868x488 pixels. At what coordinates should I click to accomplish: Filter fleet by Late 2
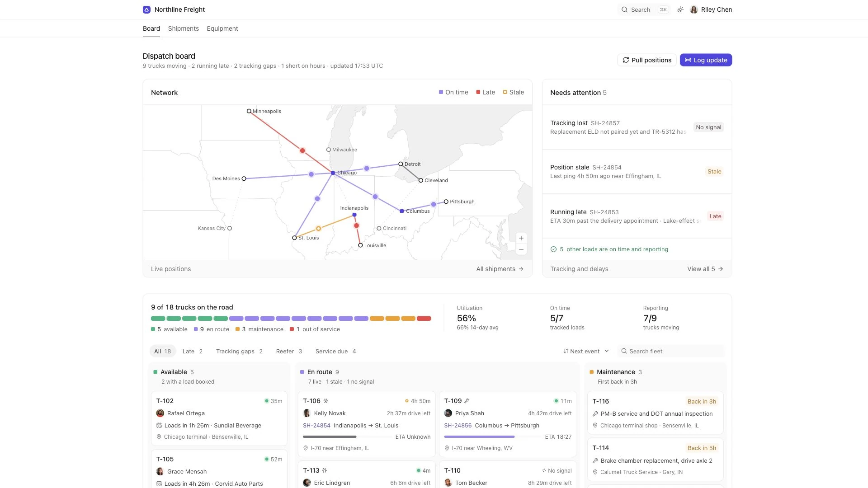pos(192,351)
